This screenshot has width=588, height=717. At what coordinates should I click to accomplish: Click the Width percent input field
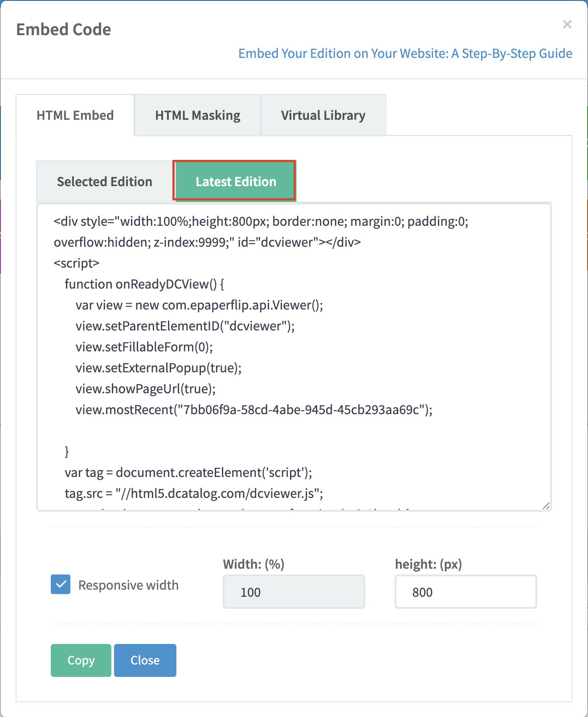tap(294, 592)
